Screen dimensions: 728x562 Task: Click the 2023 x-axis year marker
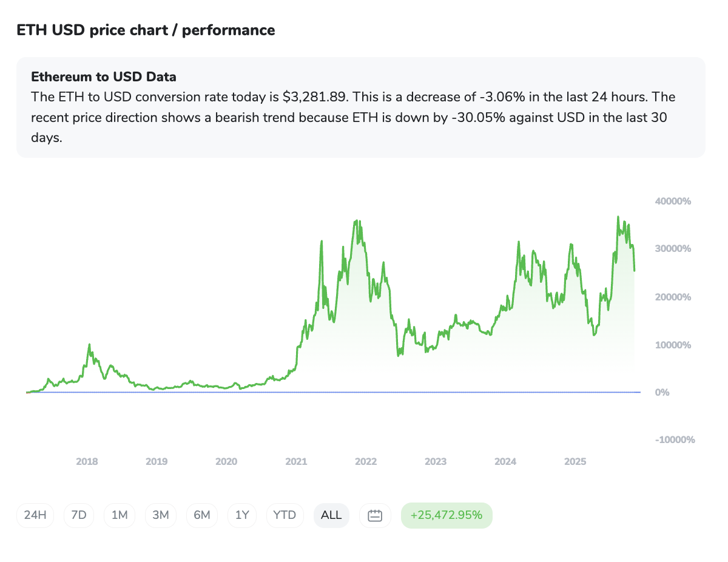436,462
